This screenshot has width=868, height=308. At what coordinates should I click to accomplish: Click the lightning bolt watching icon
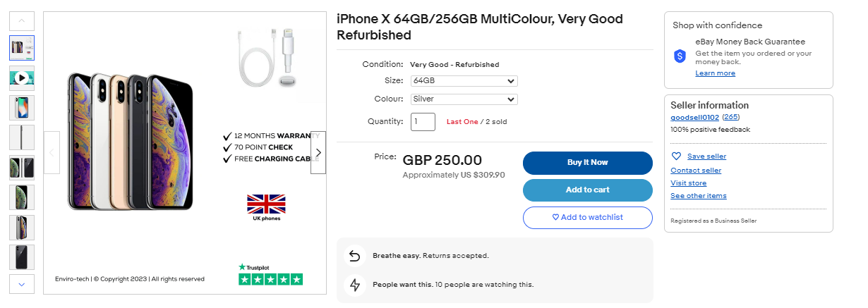[x=355, y=285]
